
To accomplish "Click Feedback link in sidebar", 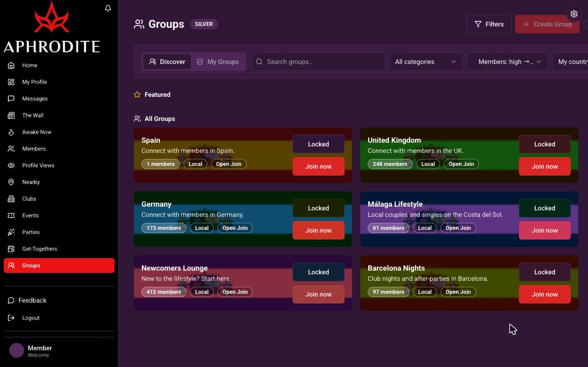I will click(x=59, y=300).
